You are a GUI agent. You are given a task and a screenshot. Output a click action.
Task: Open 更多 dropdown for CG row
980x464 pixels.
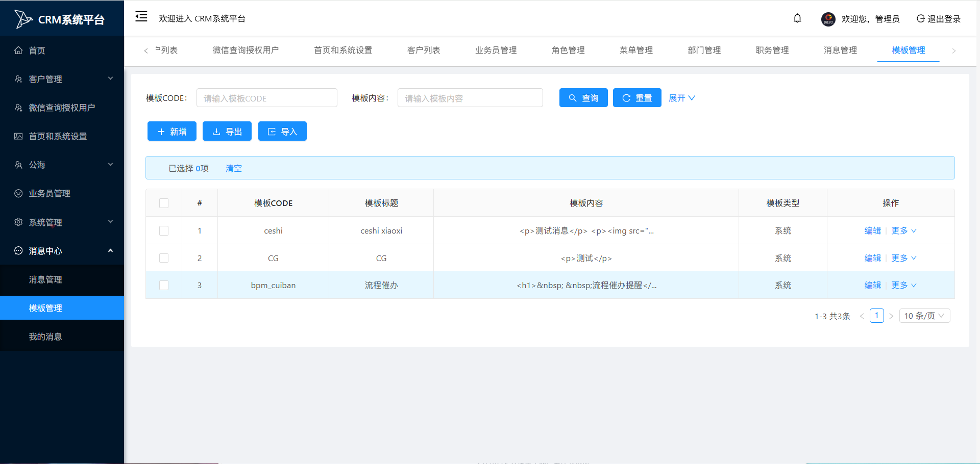pos(903,258)
